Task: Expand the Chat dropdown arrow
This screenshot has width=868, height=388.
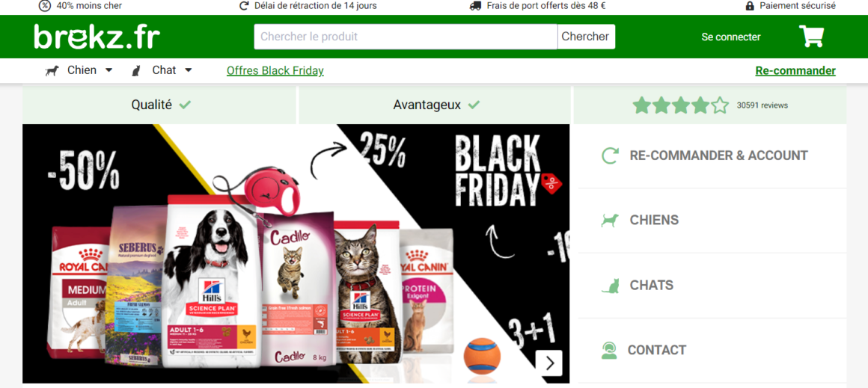Action: click(189, 70)
